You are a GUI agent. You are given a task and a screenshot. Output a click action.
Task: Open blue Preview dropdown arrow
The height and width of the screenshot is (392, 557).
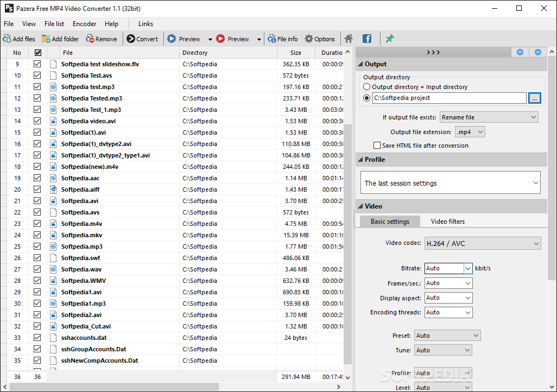pos(210,39)
